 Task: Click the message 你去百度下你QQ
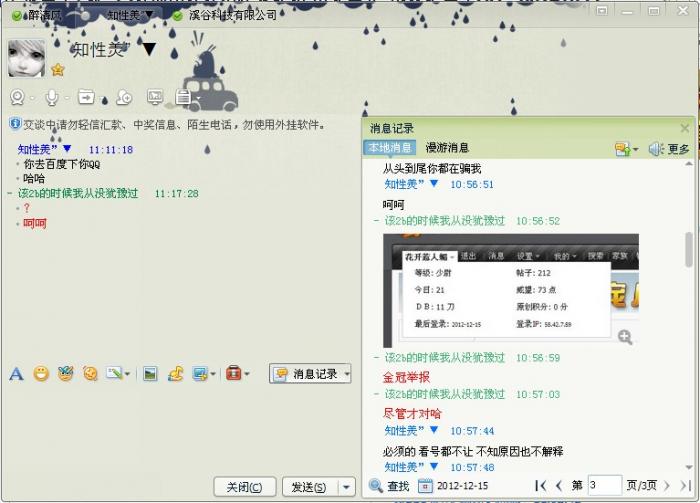tap(62, 164)
